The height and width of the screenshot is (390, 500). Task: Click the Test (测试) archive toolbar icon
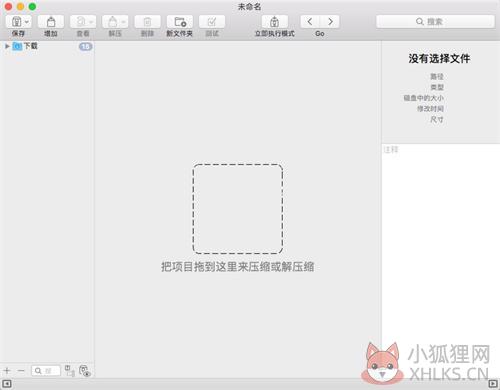(x=212, y=22)
